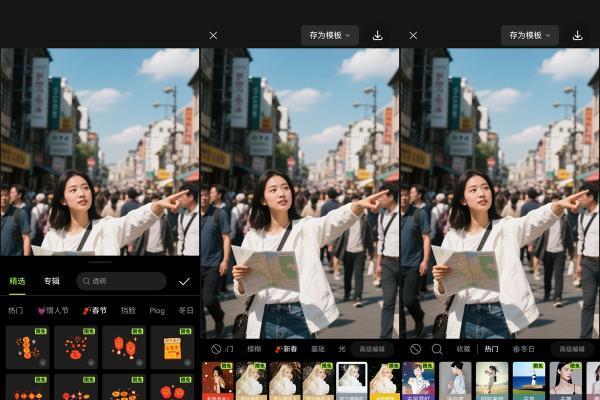The height and width of the screenshot is (400, 600).
Task: Select the yellow calendar sticker thumbnail
Action: point(171,348)
